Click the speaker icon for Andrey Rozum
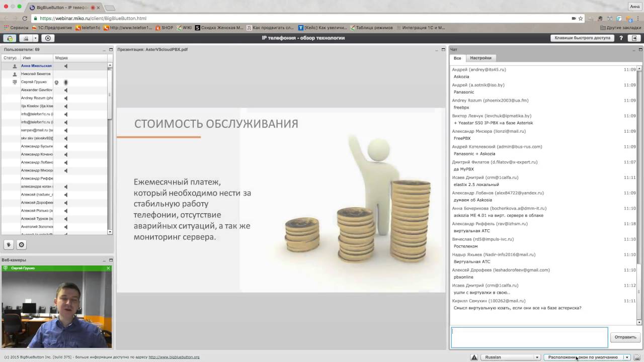The height and width of the screenshot is (362, 644). tap(66, 98)
